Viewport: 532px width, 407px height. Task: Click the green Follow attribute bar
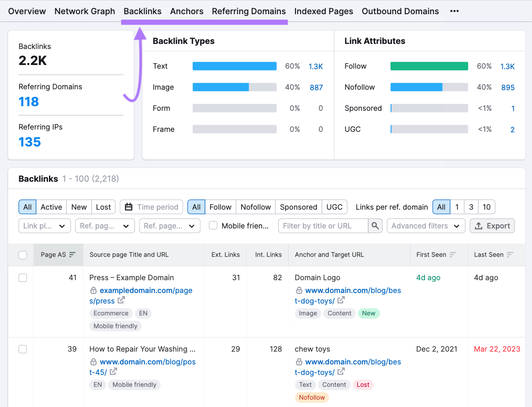click(x=429, y=66)
